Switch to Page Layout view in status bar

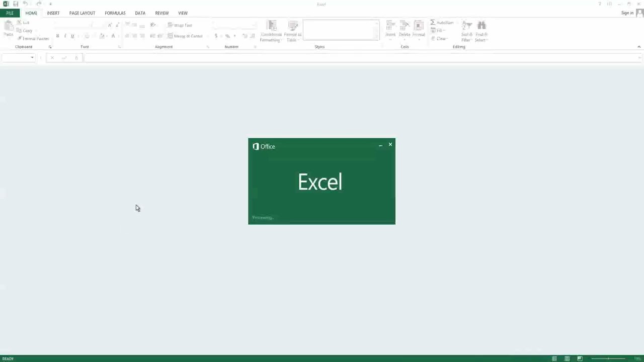tap(567, 358)
